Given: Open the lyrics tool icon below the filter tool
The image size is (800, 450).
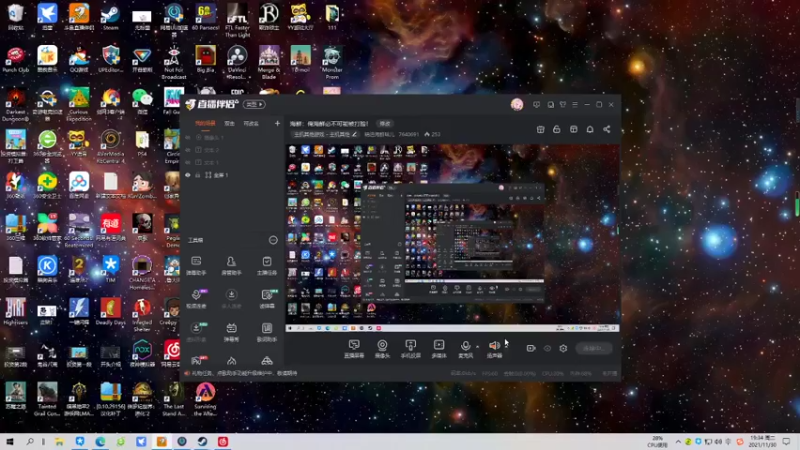Looking at the screenshot, I should [x=266, y=332].
